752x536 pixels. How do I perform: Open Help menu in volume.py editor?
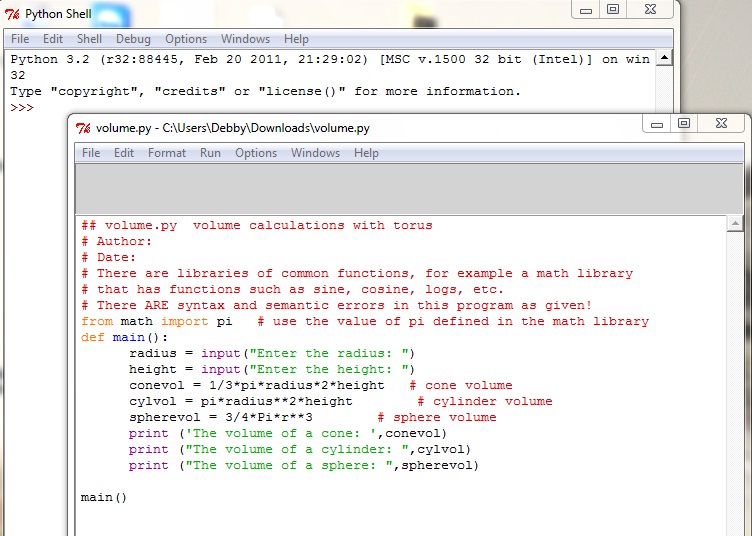tap(366, 153)
